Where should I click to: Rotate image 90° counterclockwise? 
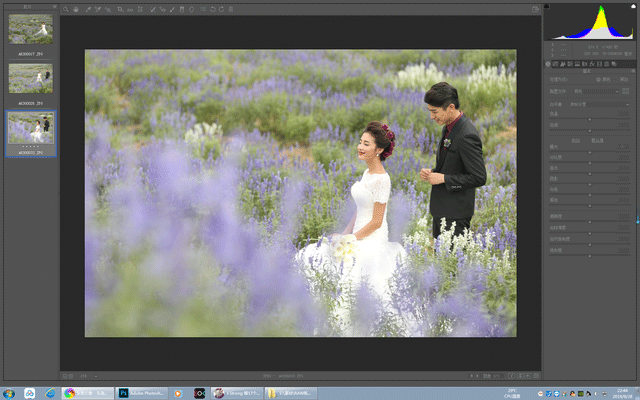[x=213, y=9]
